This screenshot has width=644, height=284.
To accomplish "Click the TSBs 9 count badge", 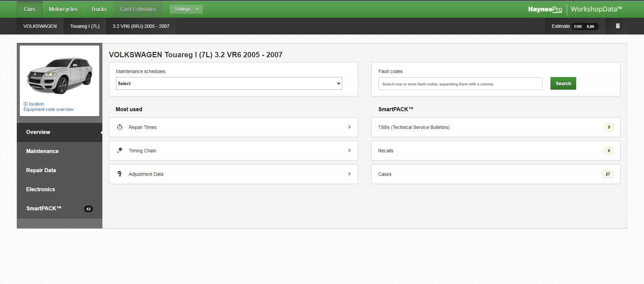I will coord(609,127).
